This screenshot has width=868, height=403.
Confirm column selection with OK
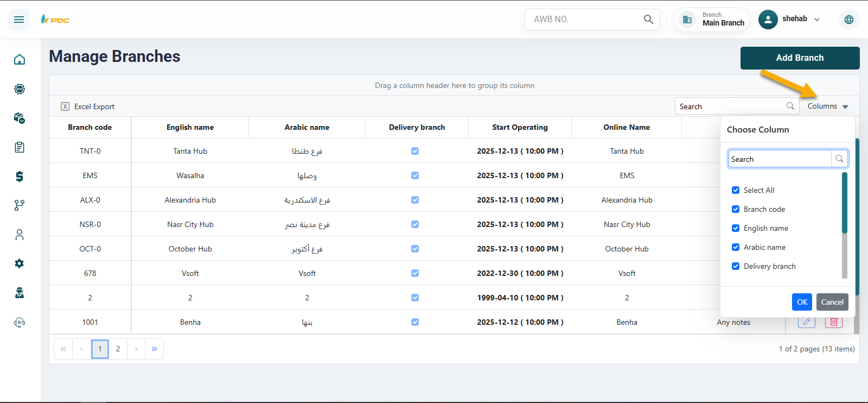[802, 302]
